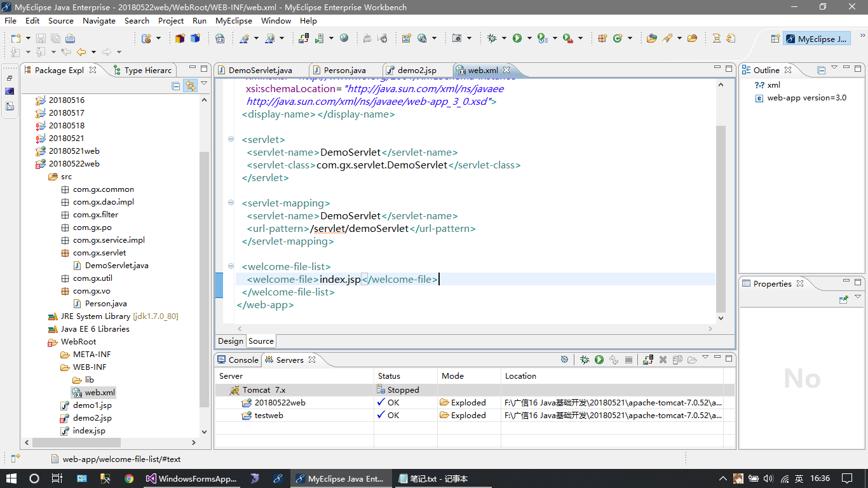The width and height of the screenshot is (868, 488).
Task: Click the globe web browser toolbar icon
Action: [x=344, y=39]
